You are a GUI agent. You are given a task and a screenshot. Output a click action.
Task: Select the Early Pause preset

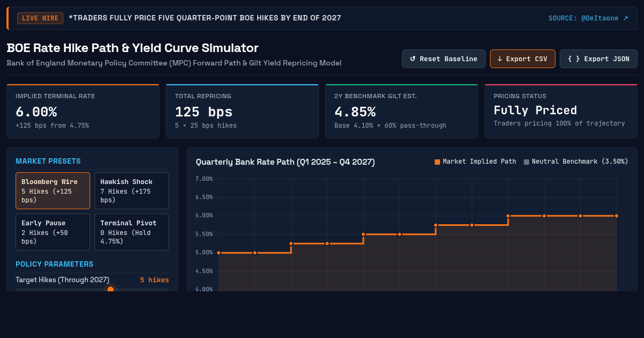53,232
